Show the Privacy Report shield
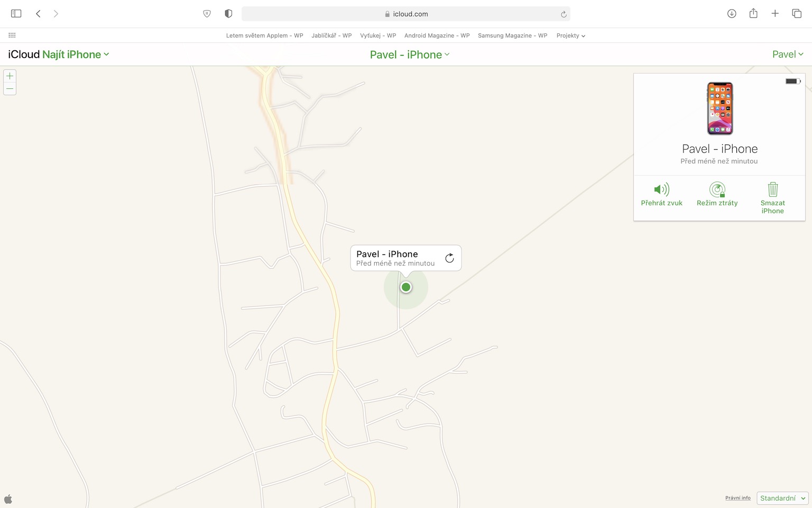 228,14
